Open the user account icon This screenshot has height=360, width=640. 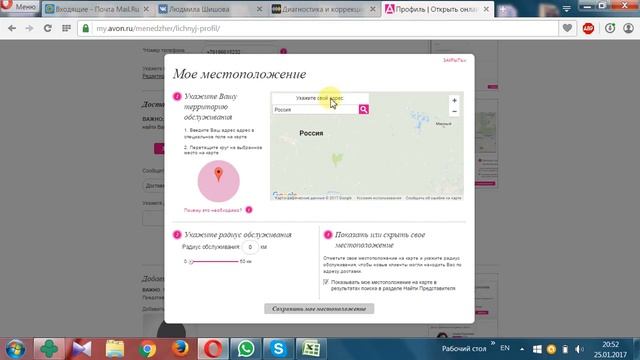pyautogui.click(x=628, y=28)
